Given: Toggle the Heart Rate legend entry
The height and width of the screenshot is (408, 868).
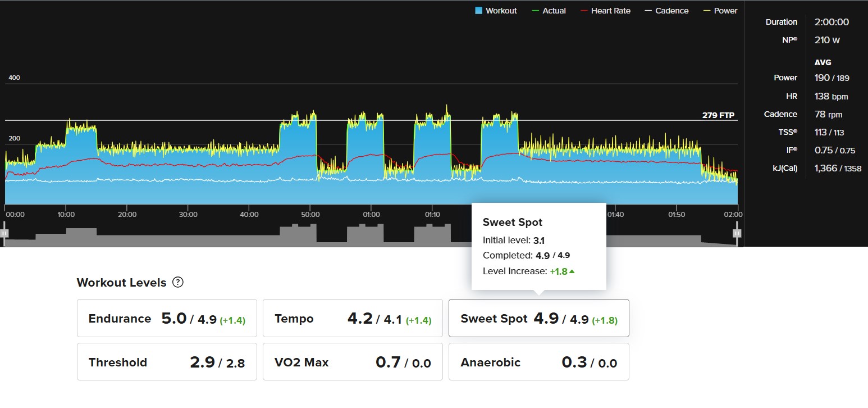Looking at the screenshot, I should coord(605,11).
